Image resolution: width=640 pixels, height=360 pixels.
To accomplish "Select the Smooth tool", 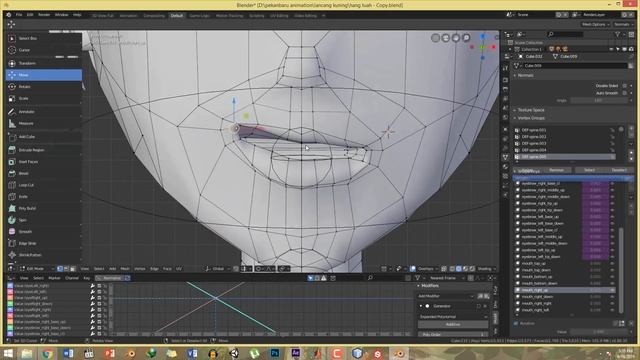I will (44, 231).
